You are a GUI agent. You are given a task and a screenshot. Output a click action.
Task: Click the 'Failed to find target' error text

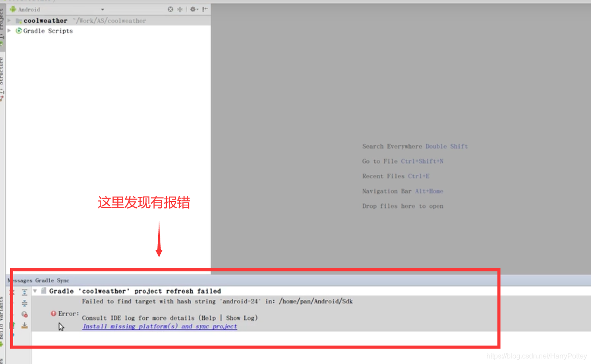click(217, 301)
